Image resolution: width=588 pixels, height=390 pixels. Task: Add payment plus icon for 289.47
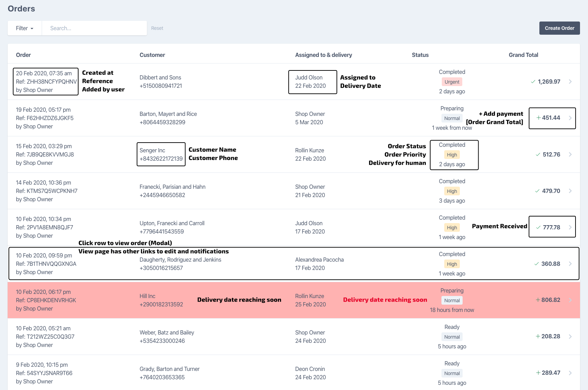(x=538, y=373)
